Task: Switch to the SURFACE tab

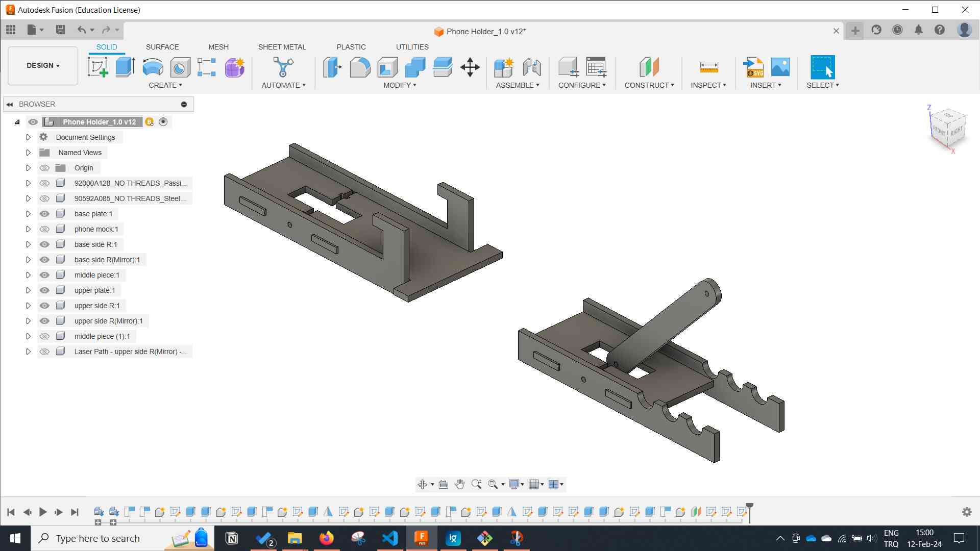Action: coord(162,47)
